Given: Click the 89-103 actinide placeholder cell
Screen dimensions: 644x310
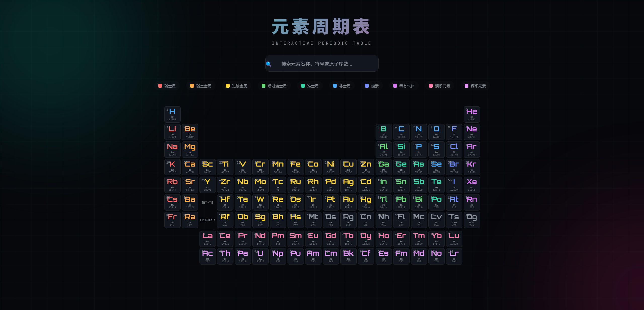Looking at the screenshot, I should tap(208, 220).
